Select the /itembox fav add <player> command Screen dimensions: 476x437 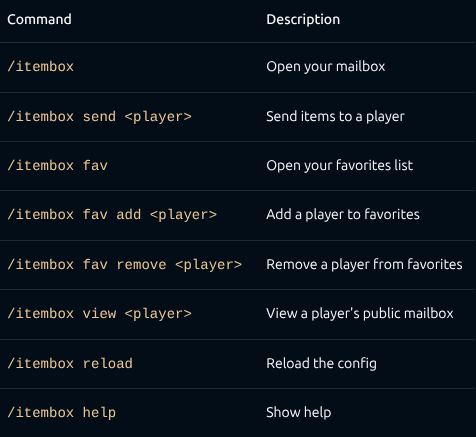pos(112,214)
